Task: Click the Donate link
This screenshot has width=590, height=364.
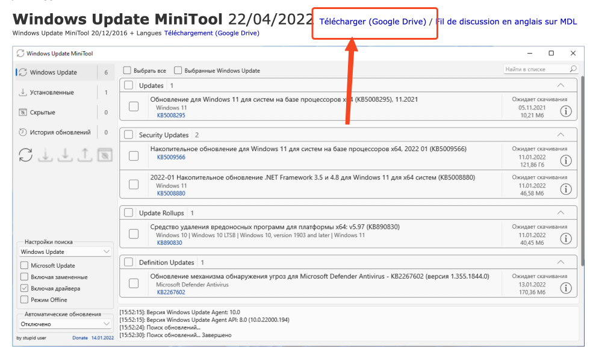Action: click(x=80, y=338)
